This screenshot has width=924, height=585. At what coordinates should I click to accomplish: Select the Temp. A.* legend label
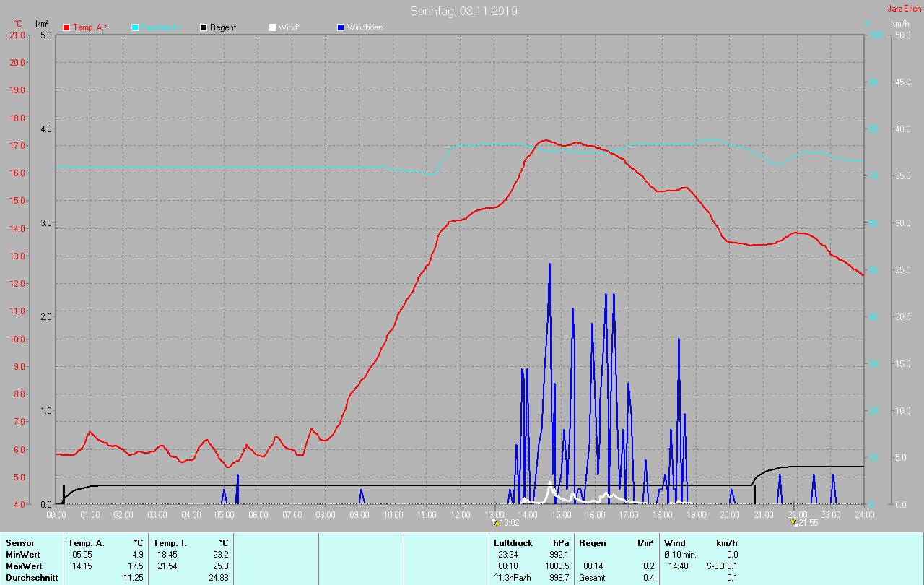[90, 27]
